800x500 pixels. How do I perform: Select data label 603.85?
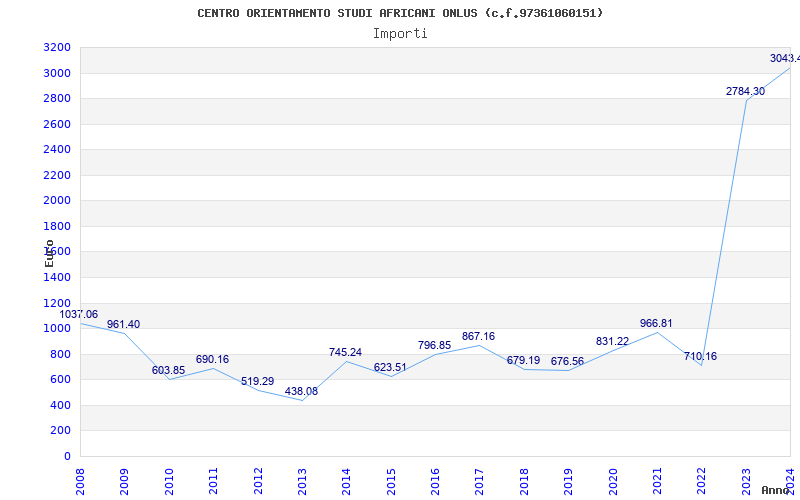[x=168, y=370]
